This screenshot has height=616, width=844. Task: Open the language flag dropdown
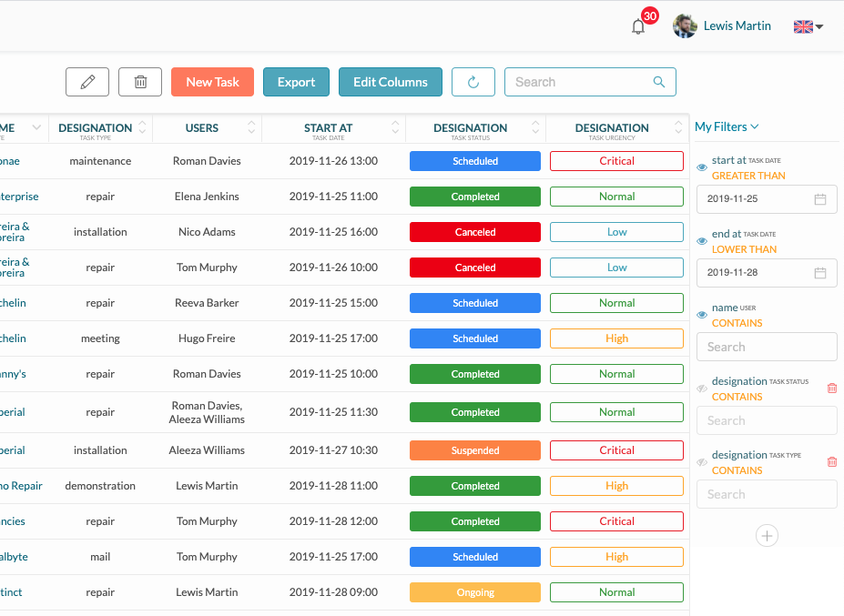(808, 26)
